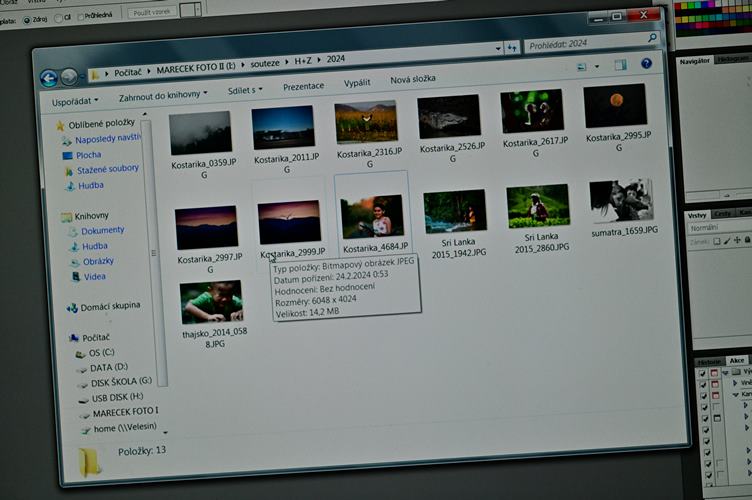
Task: Switch to the Cesty tab
Action: 722,214
